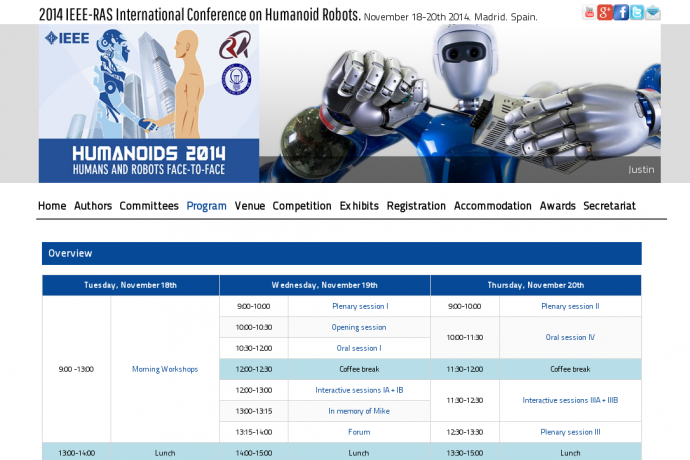Image resolution: width=690 pixels, height=460 pixels.
Task: Open the Google Plus icon
Action: 605,12
